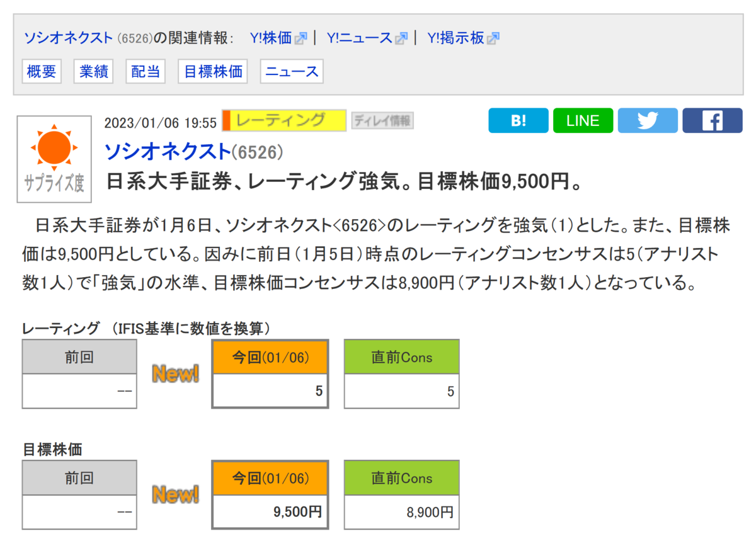The height and width of the screenshot is (539, 756).
Task: Click rating 前回 header cell
Action: tap(79, 357)
